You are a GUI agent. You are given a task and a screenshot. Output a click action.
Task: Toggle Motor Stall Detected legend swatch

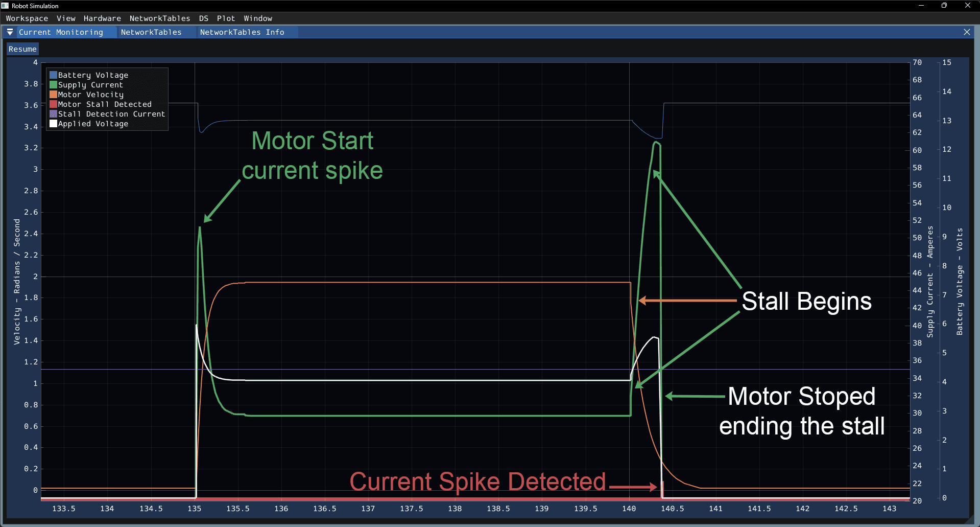coord(53,104)
